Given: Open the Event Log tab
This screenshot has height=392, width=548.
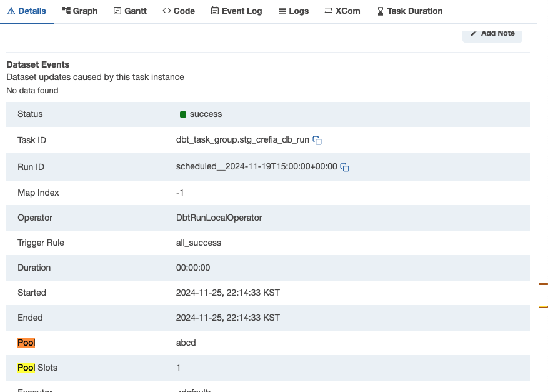Looking at the screenshot, I should (x=236, y=11).
